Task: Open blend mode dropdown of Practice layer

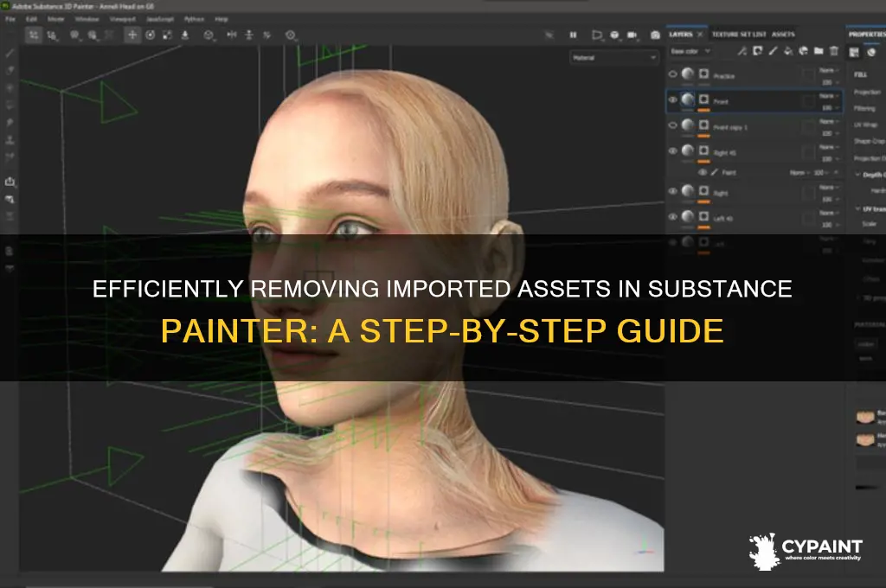Action: (829, 71)
